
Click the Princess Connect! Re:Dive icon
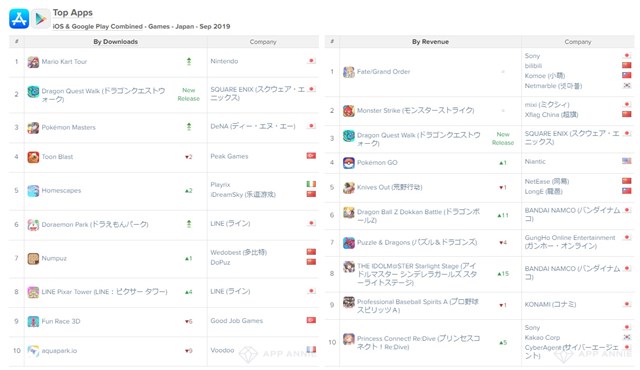tap(349, 339)
